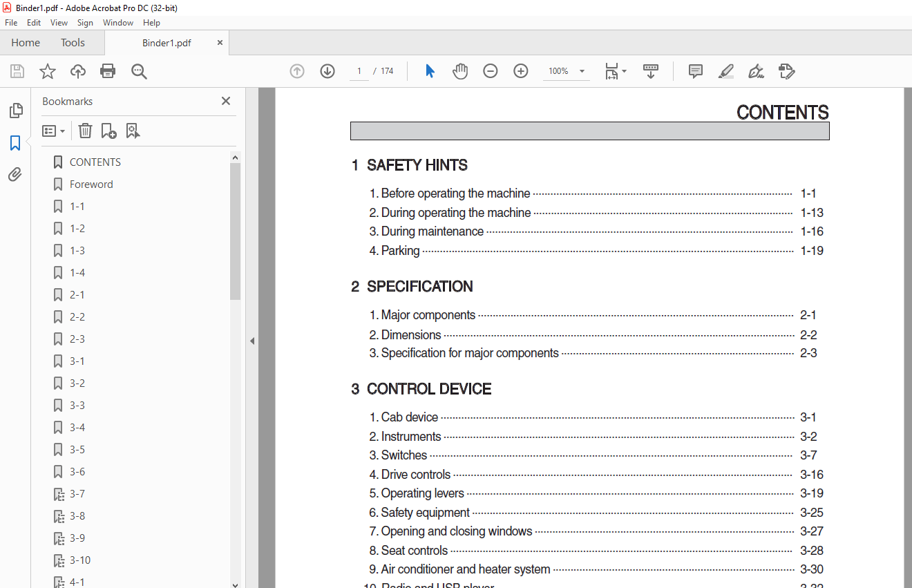912x588 pixels.
Task: Select the Foreword bookmark
Action: (91, 184)
